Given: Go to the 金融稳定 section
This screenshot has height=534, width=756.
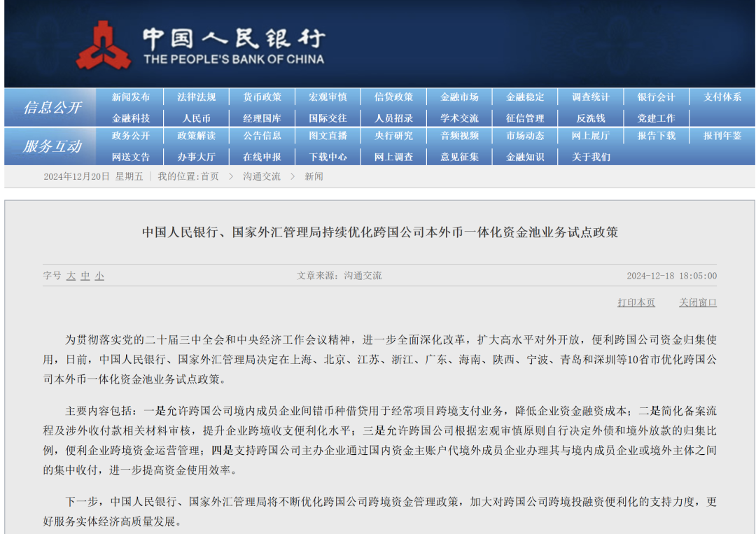Looking at the screenshot, I should (x=525, y=97).
